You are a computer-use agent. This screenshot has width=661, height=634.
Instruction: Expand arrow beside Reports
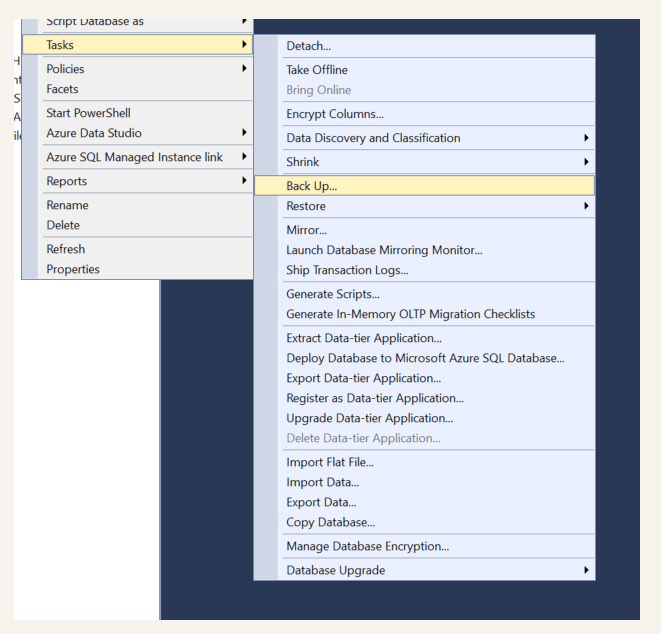pyautogui.click(x=244, y=180)
